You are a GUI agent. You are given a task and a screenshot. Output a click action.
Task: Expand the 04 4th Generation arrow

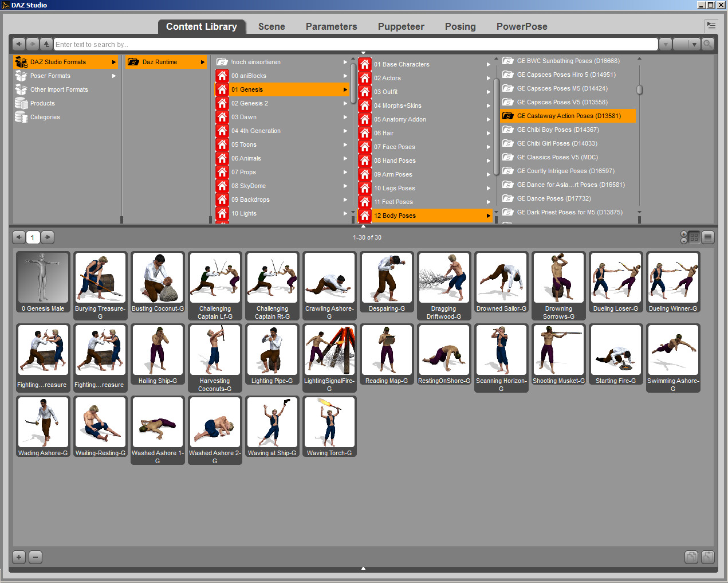tap(345, 131)
